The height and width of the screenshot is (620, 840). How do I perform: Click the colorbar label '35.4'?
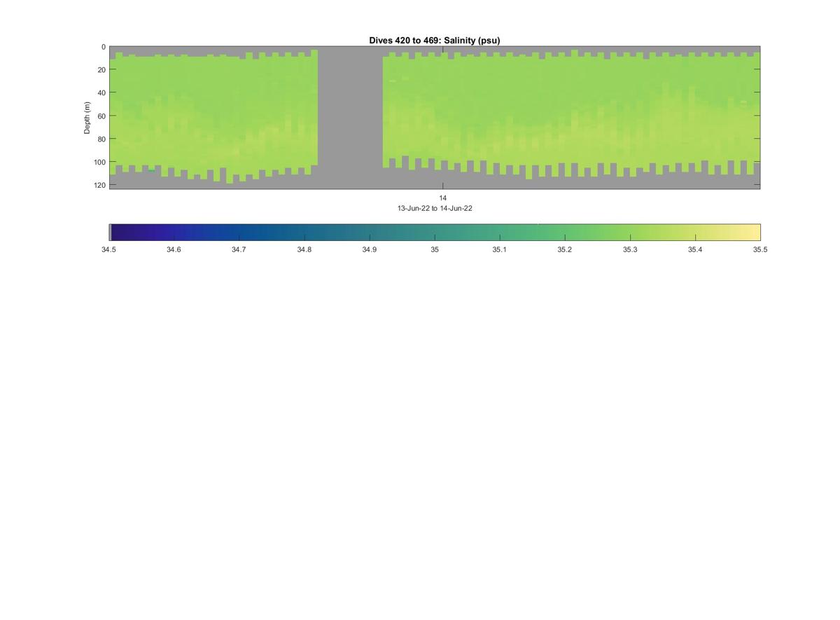tap(694, 249)
